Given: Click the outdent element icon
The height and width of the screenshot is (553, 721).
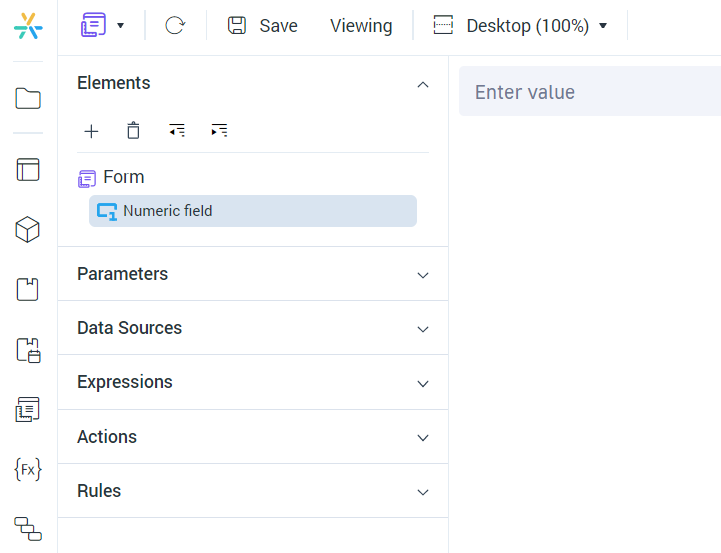Looking at the screenshot, I should (x=177, y=131).
